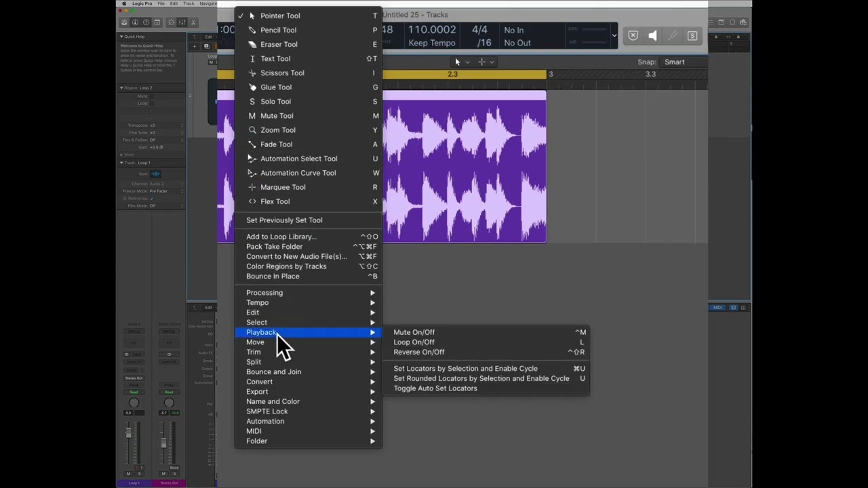Select the Marquee Tool crosshair icon
The image size is (868, 488).
coord(252,187)
